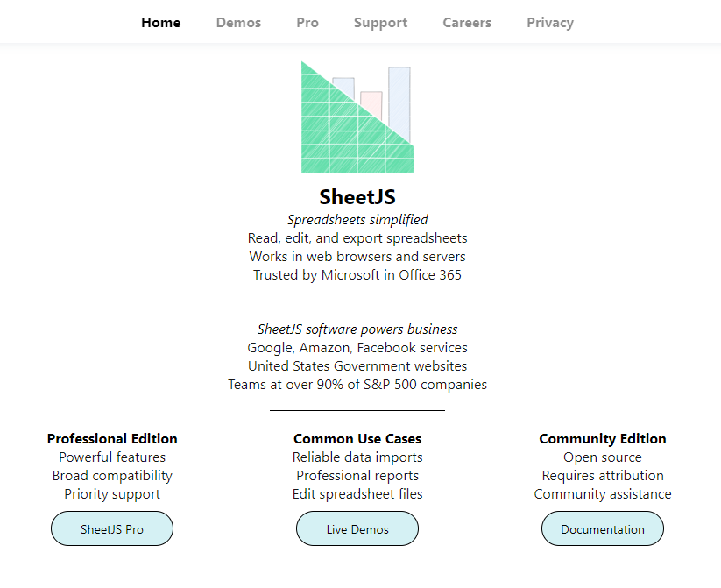The image size is (721, 588).
Task: Click the 'Broad compatibility' line
Action: click(x=112, y=475)
